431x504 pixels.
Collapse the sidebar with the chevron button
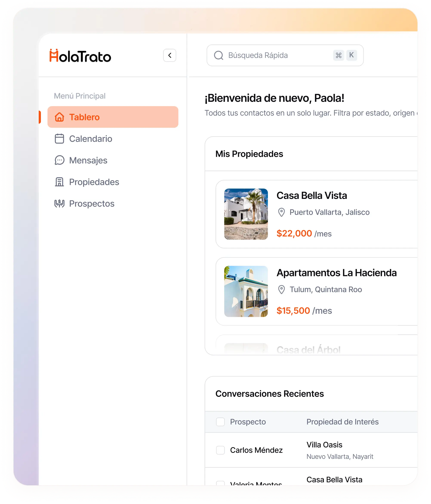pyautogui.click(x=169, y=55)
